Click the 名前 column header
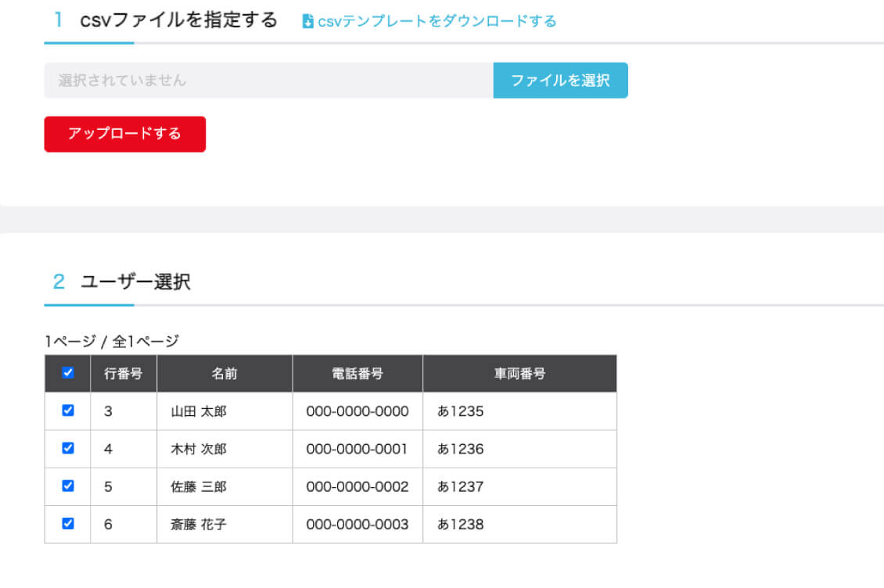884x588 pixels. click(x=224, y=373)
